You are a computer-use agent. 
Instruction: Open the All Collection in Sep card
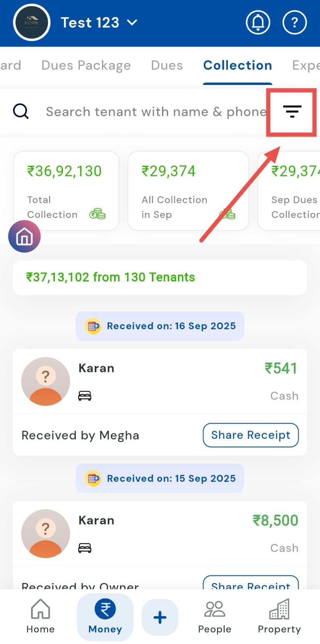pyautogui.click(x=188, y=191)
